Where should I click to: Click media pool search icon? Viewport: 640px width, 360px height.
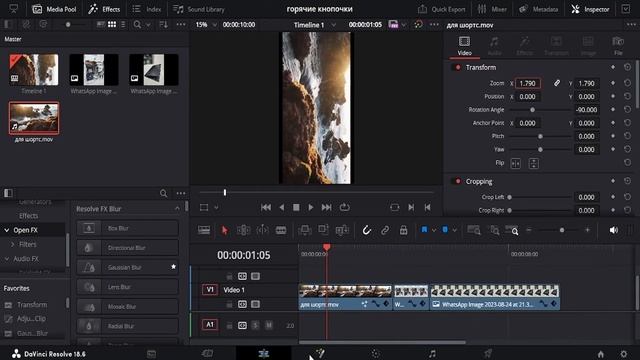(137, 25)
